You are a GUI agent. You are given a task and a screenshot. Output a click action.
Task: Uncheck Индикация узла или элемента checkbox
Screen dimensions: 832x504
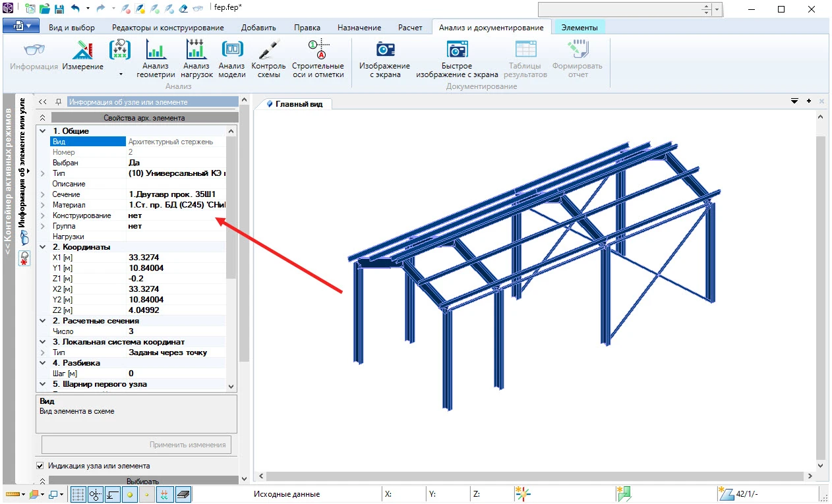coord(40,466)
